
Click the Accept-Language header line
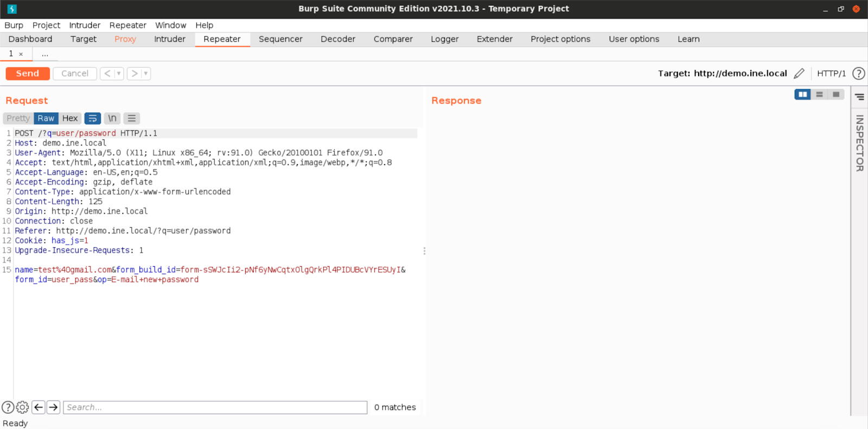pyautogui.click(x=86, y=172)
